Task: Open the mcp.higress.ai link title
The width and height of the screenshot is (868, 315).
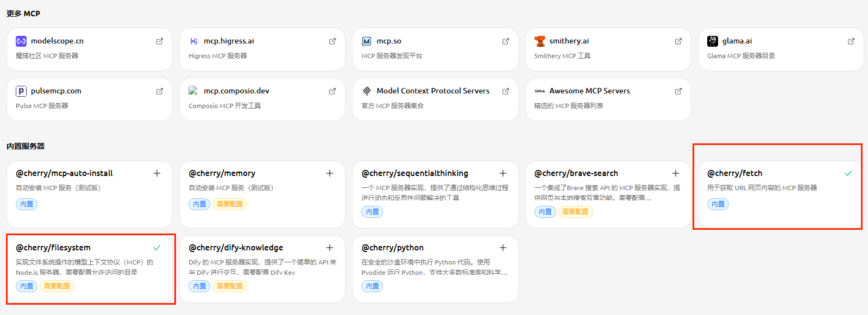Action: [229, 41]
